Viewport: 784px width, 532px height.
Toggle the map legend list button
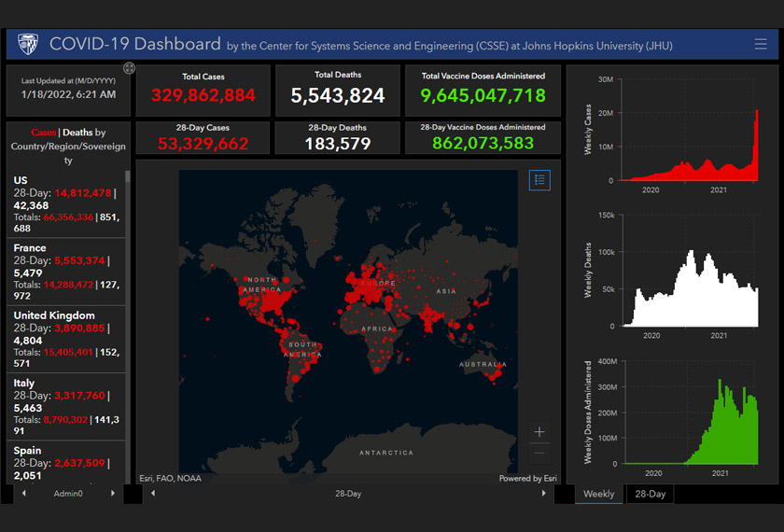[539, 179]
